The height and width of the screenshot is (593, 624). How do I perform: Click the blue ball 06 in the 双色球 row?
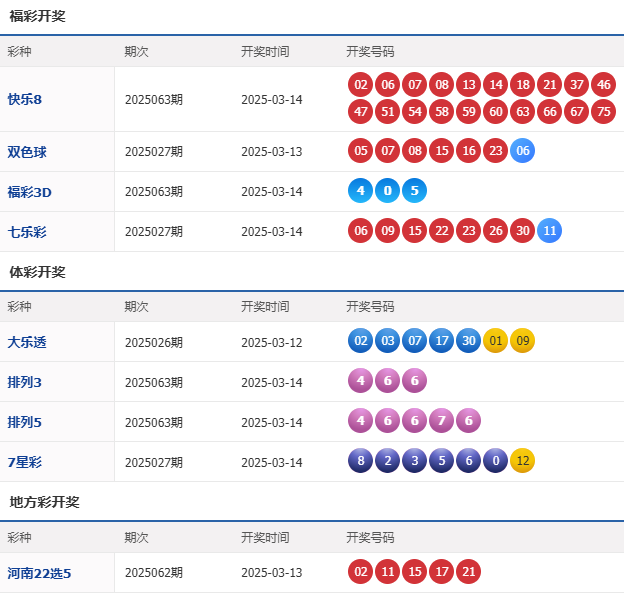pos(523,150)
